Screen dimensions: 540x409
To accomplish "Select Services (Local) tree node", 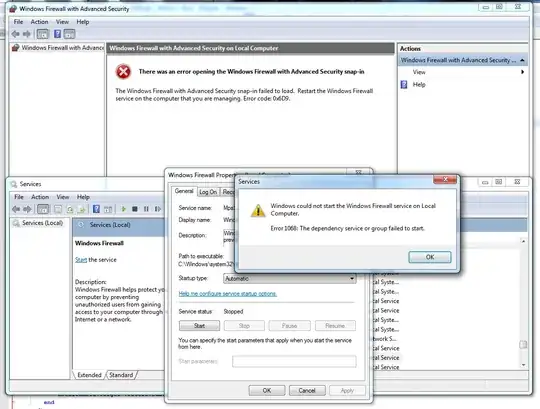I will [38, 223].
